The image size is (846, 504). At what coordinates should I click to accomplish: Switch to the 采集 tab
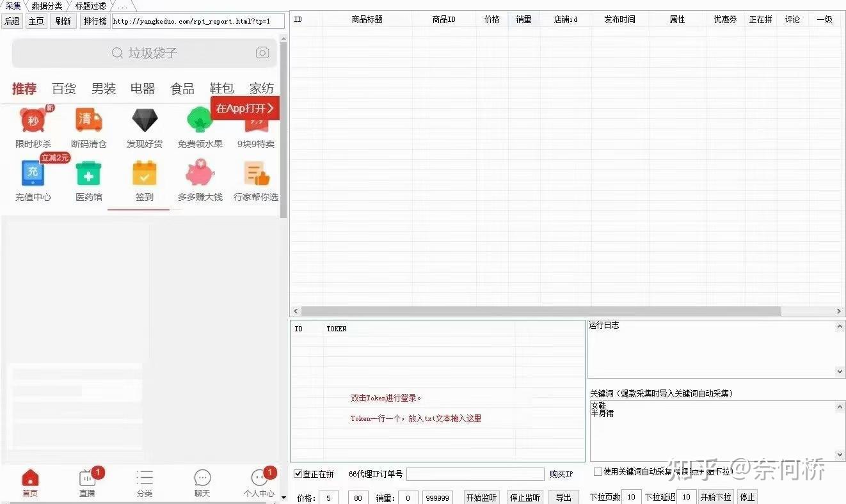coord(13,6)
